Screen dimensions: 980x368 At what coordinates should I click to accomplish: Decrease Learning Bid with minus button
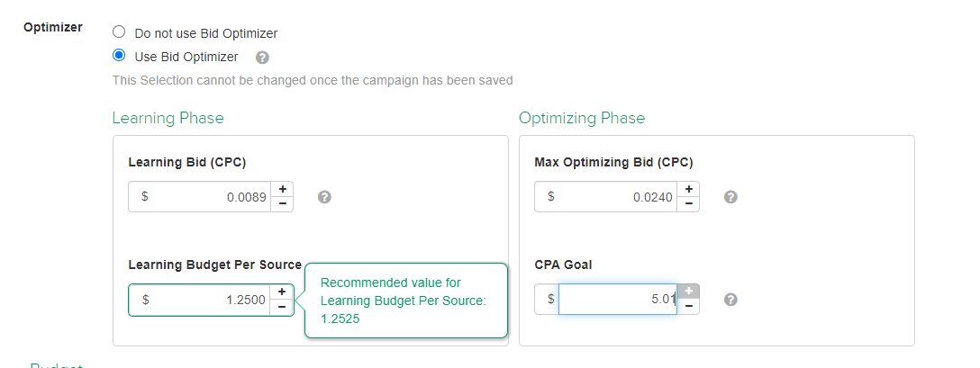coord(282,204)
